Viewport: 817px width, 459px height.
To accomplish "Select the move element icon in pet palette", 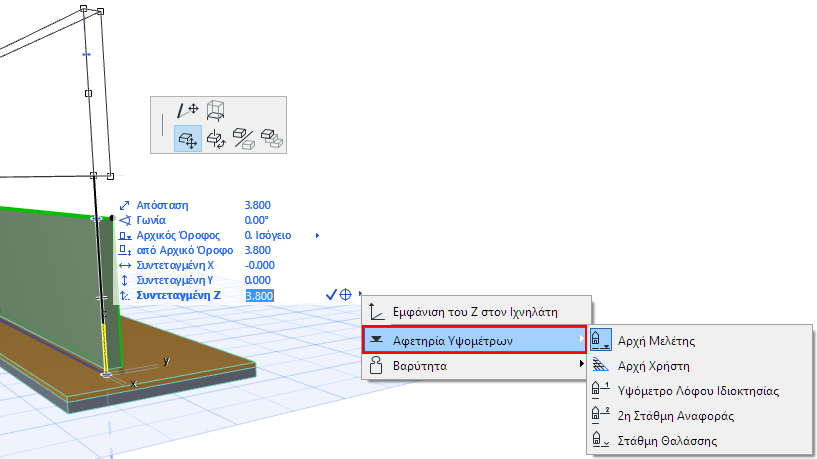I will 188,139.
